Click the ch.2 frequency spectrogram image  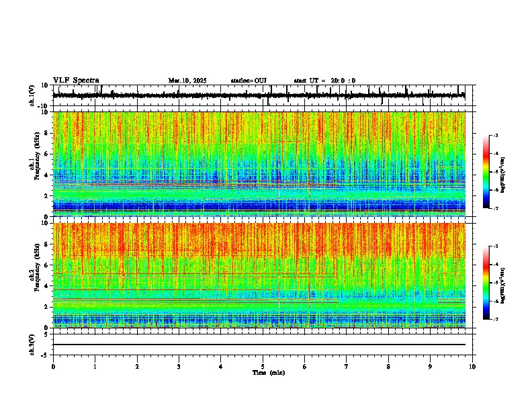259,275
